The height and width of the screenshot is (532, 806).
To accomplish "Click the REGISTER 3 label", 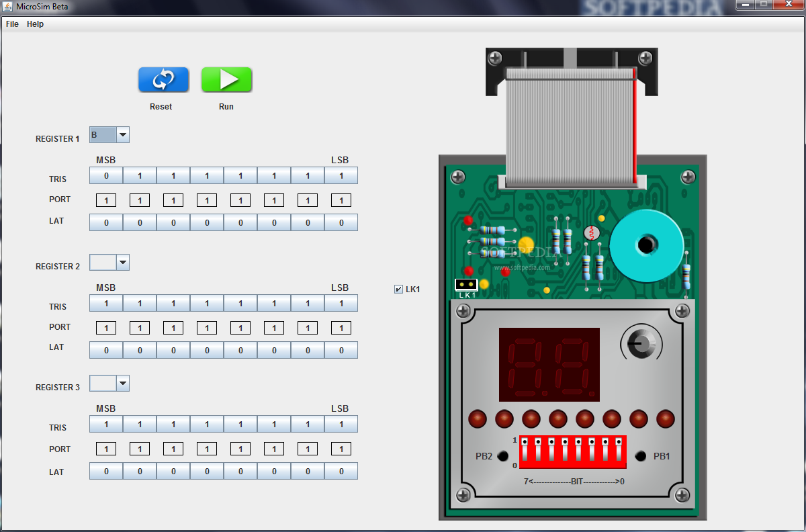I will pyautogui.click(x=58, y=388).
